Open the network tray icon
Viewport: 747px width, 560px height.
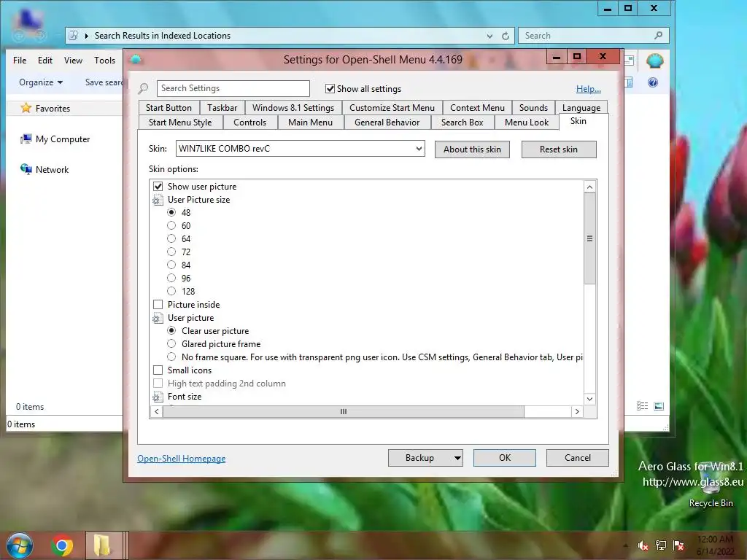click(x=661, y=545)
